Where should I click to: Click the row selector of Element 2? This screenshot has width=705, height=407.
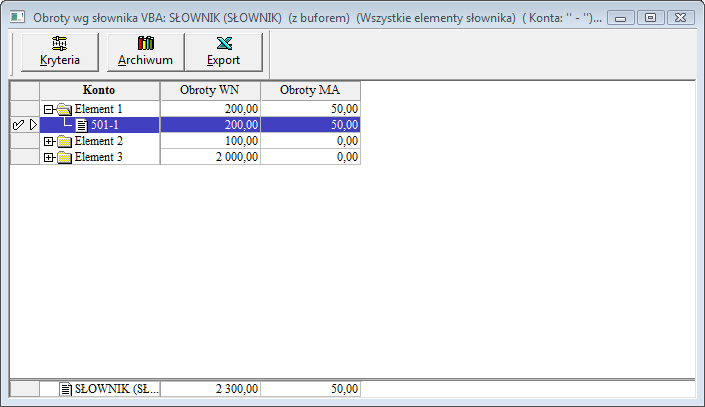(x=25, y=141)
